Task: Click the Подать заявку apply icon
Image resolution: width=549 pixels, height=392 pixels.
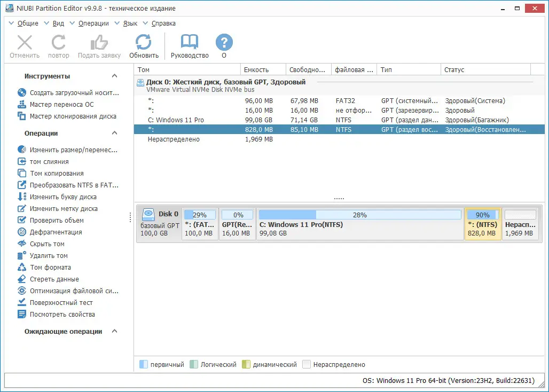Action: 99,42
